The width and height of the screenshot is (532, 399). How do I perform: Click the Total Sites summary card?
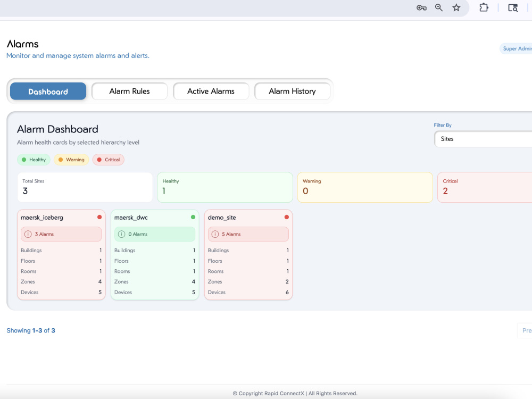pos(85,187)
